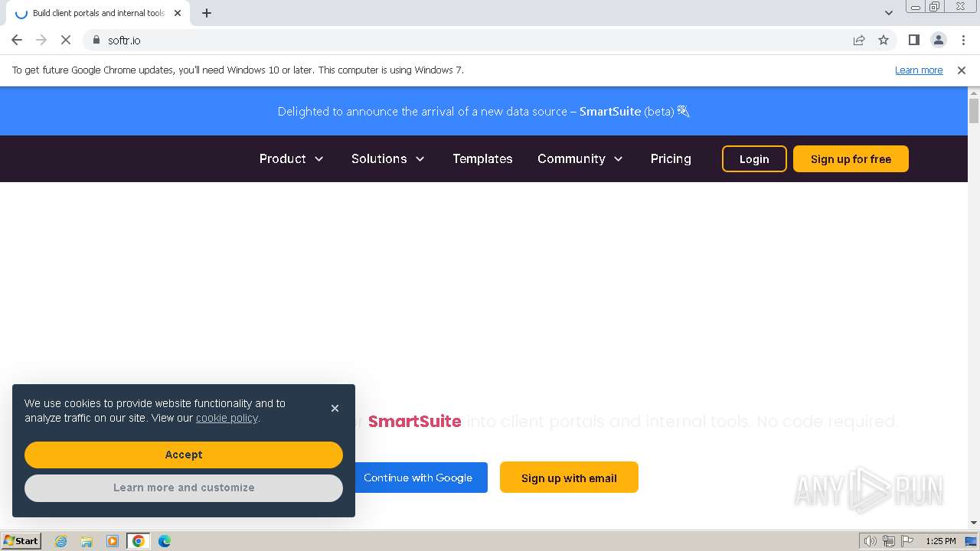Open a new tab with the plus button
This screenshot has width=980, height=551.
207,13
